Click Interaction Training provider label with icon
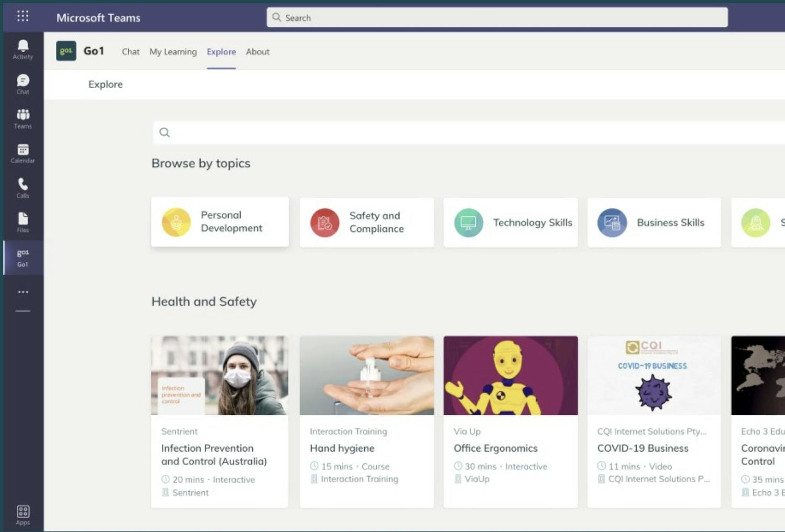This screenshot has height=532, width=785. 354,479
